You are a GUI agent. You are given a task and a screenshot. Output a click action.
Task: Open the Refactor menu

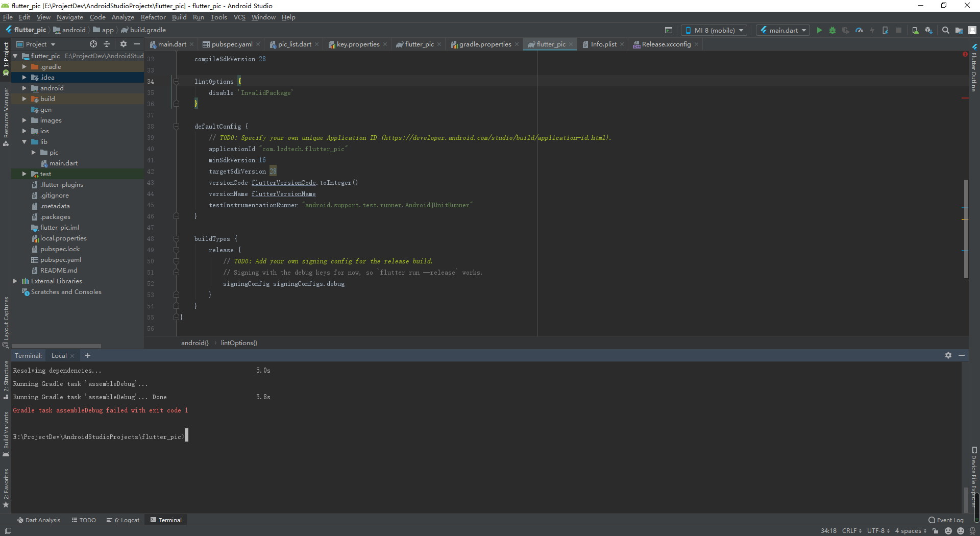tap(153, 17)
